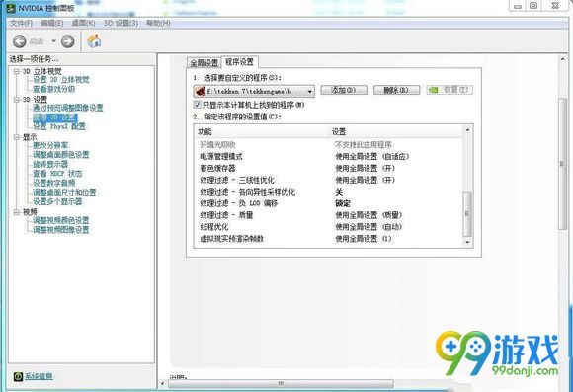
Task: Toggle 只显示本计算机上找到的程序 checkbox
Action: point(198,105)
